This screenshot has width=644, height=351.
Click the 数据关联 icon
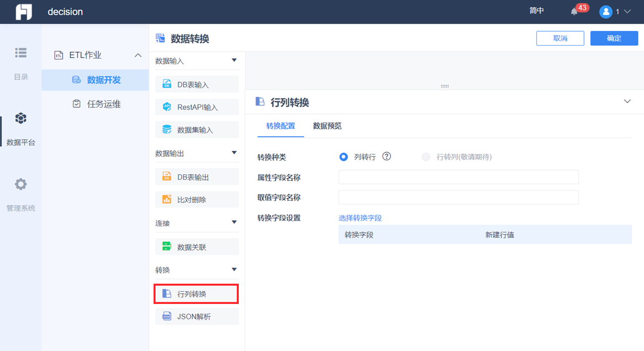click(x=167, y=247)
